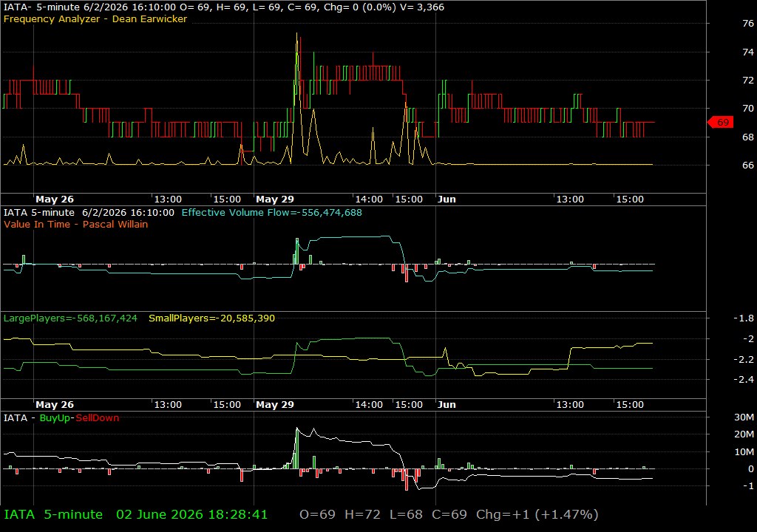Click the 'Jun' label on the lower time axis
757x532 pixels.
pos(447,405)
